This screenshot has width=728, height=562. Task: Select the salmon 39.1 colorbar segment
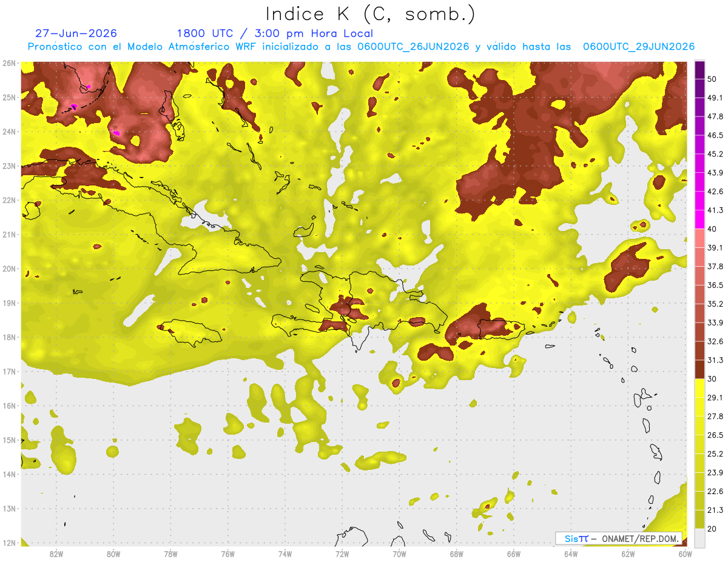tap(700, 238)
